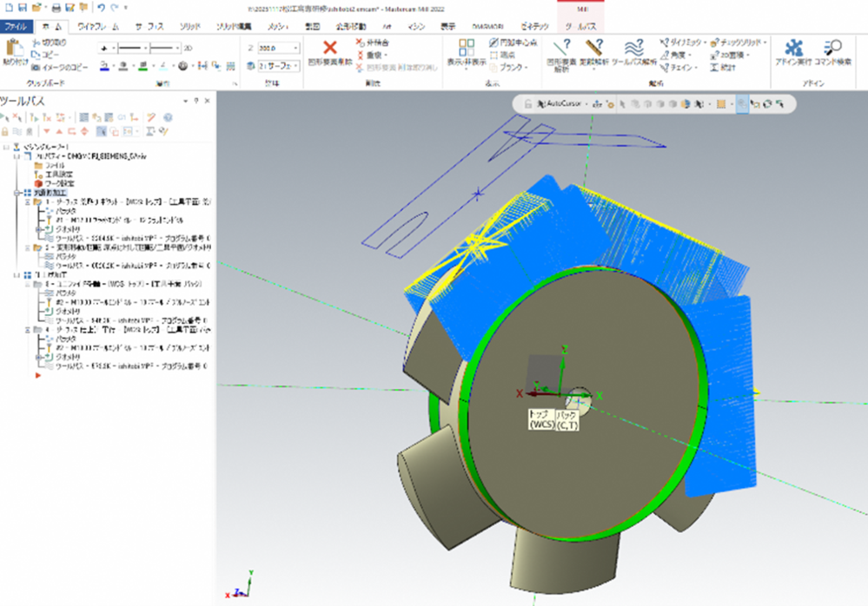The image size is (868, 606).
Task: Click the command search magnifier icon
Action: click(x=832, y=48)
